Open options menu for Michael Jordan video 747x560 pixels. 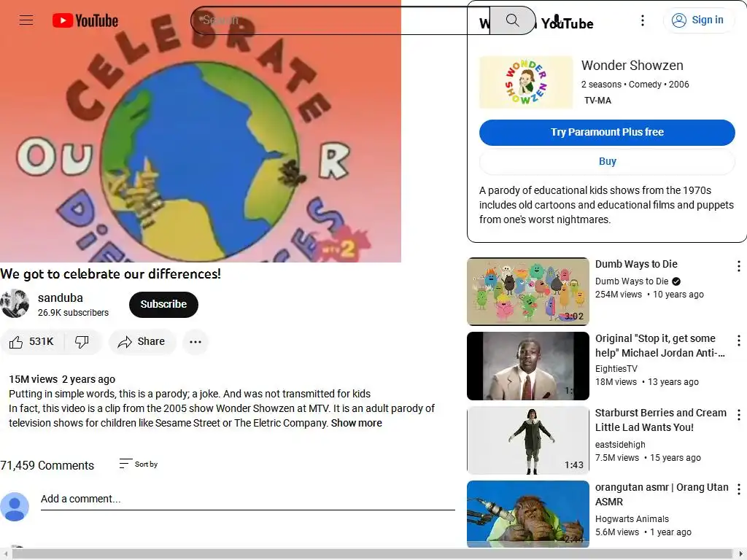point(738,341)
